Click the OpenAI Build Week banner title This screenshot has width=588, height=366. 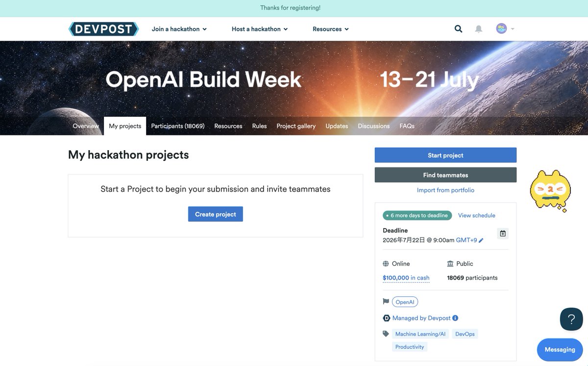203,80
